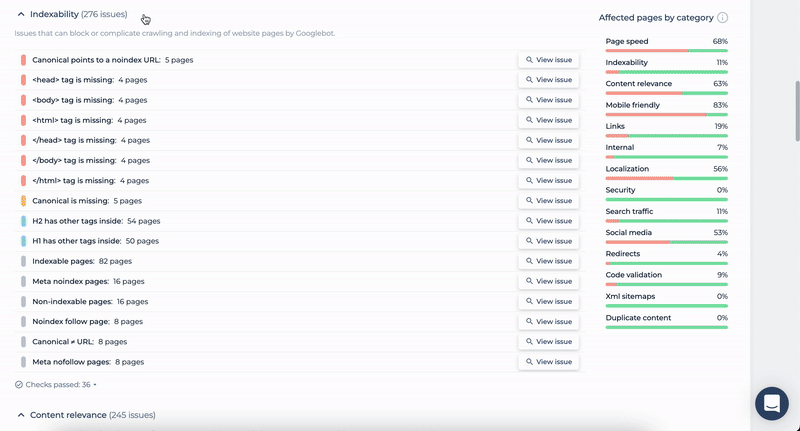
Task: View issue for Meta nofollow pages
Action: pyautogui.click(x=548, y=362)
